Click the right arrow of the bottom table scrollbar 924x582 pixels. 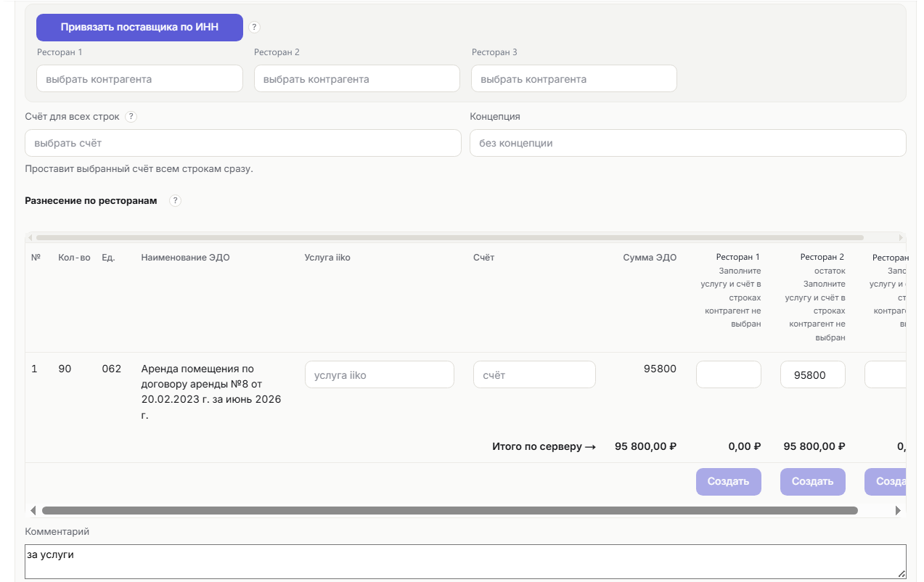(x=899, y=511)
